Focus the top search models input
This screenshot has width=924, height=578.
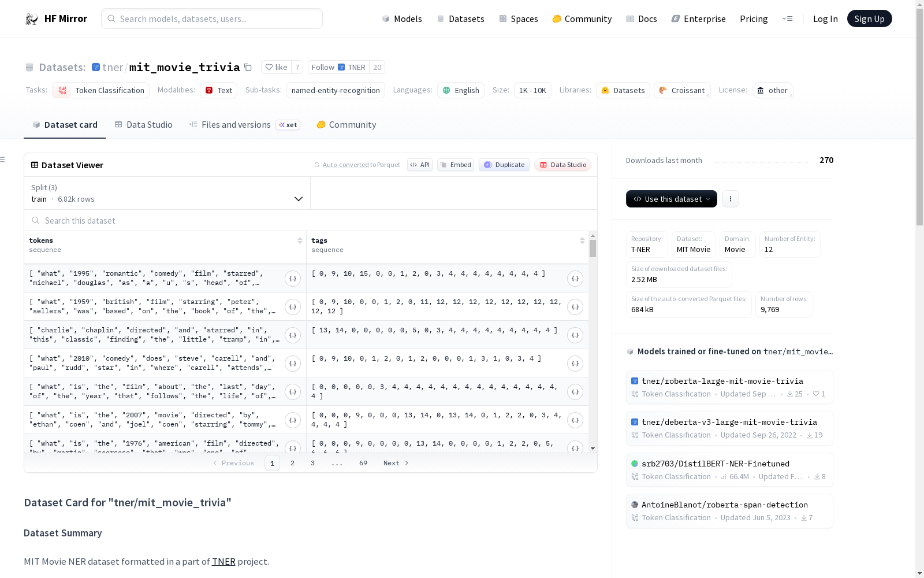point(212,18)
